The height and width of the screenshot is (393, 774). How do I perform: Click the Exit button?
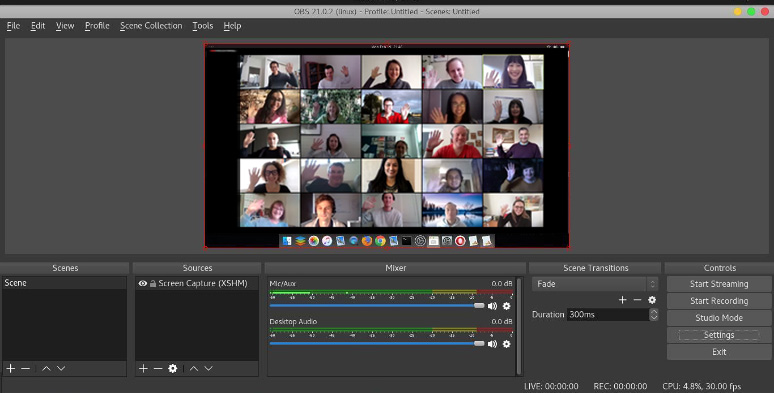(719, 352)
